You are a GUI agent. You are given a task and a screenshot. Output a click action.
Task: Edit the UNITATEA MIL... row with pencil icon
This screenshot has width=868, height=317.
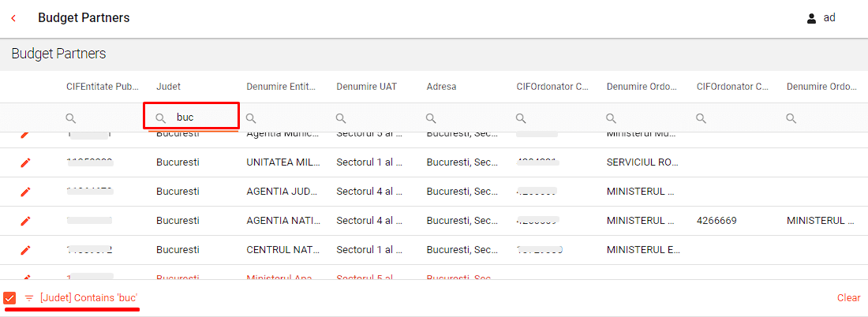click(25, 162)
